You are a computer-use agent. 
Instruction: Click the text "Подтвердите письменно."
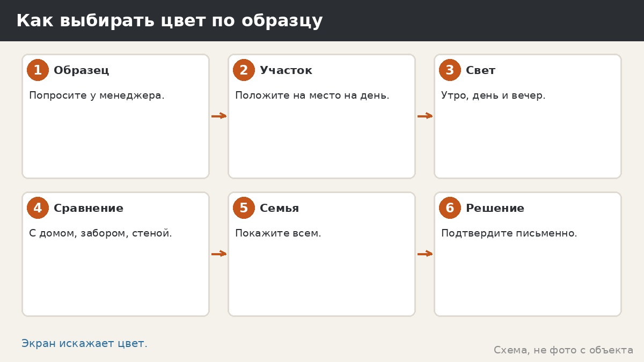[x=509, y=234]
